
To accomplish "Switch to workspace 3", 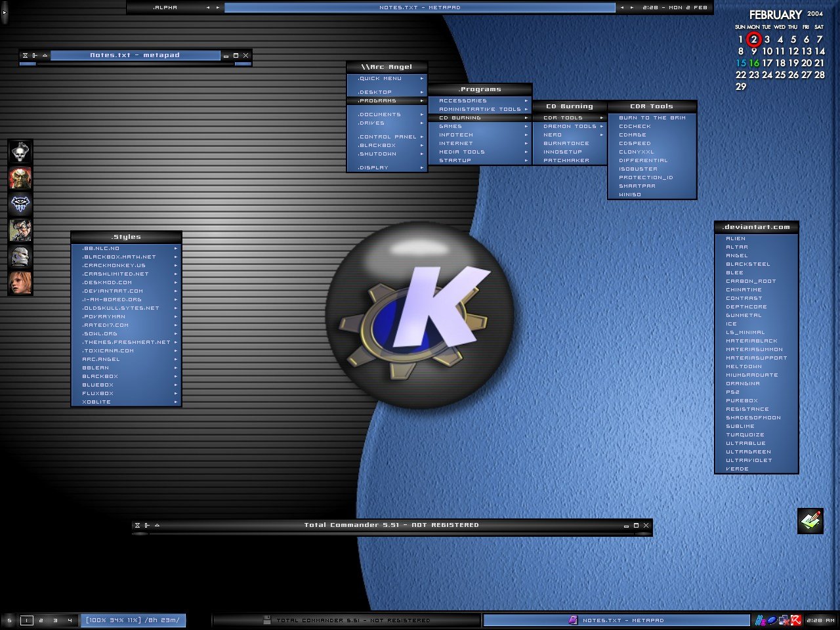I will click(x=55, y=620).
